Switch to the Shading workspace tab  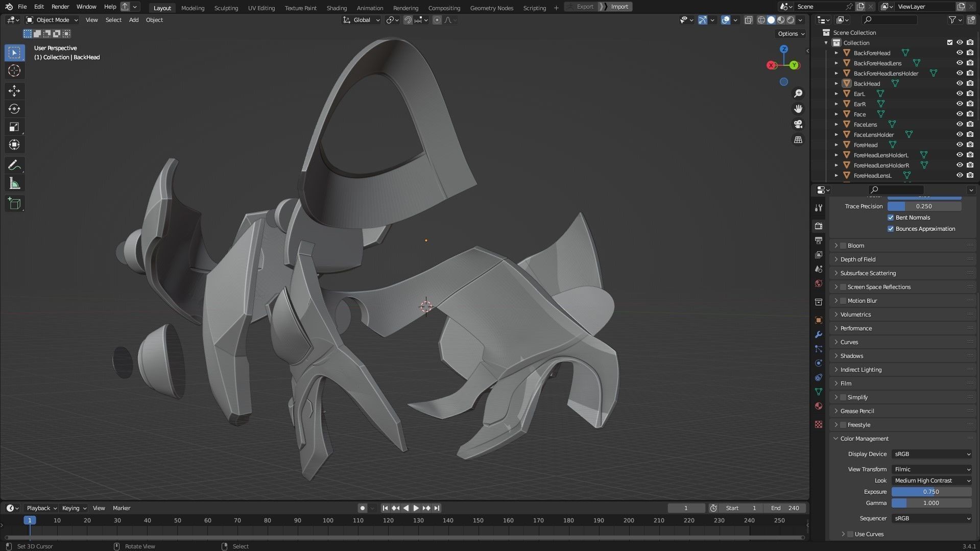pyautogui.click(x=337, y=8)
